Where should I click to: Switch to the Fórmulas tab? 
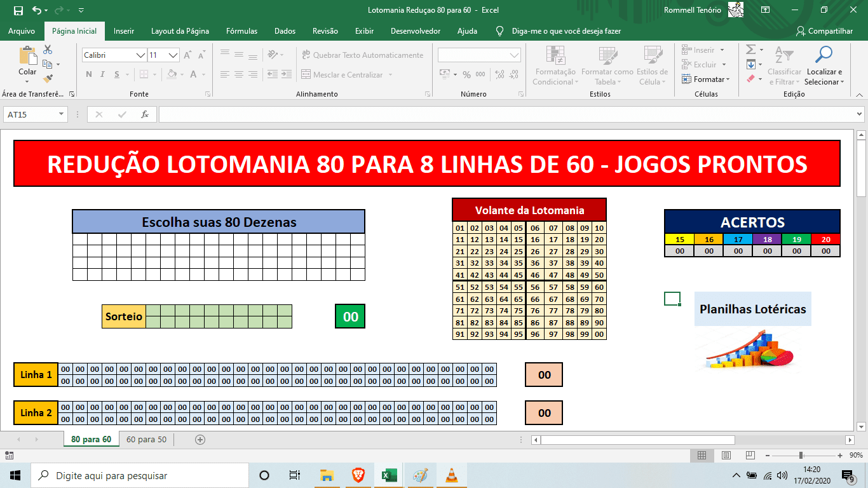(x=241, y=30)
